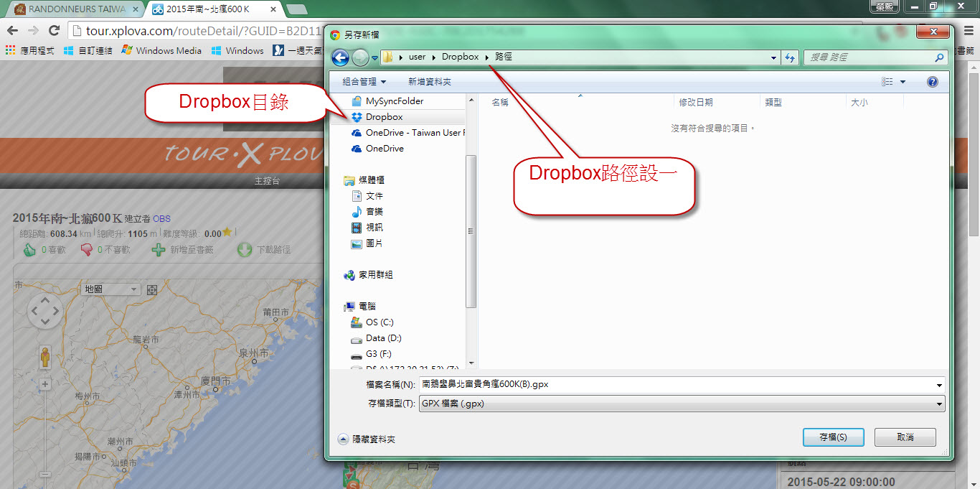Click the green plus 新增至書籤 icon
980x489 pixels.
coord(159,250)
